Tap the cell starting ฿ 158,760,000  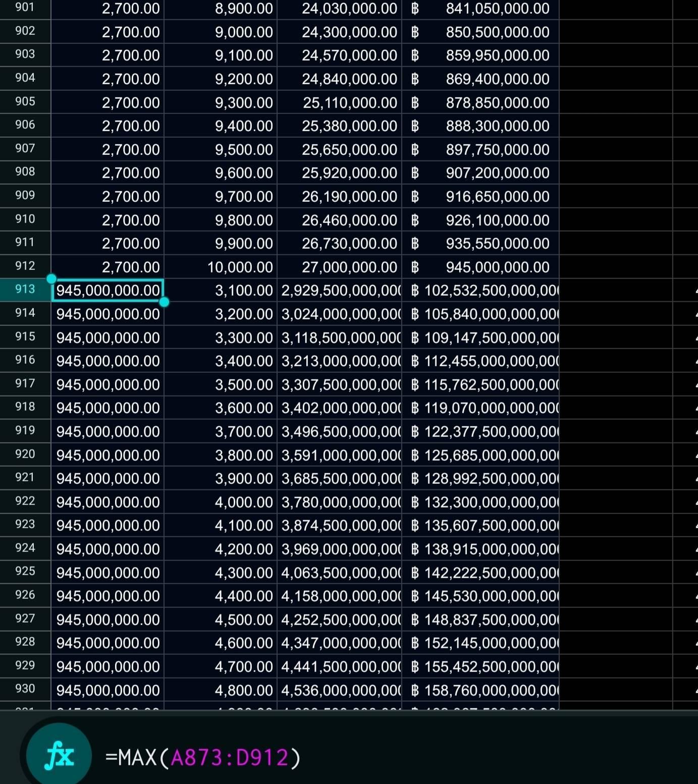tap(480, 690)
